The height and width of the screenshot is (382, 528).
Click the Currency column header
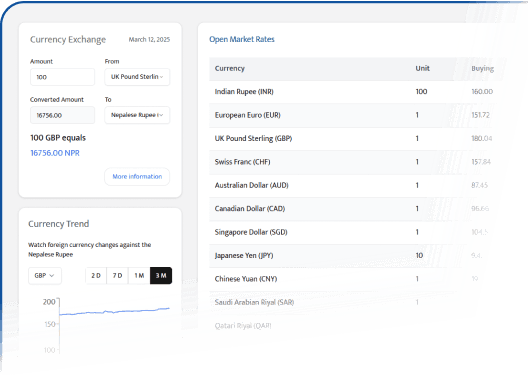click(x=230, y=68)
